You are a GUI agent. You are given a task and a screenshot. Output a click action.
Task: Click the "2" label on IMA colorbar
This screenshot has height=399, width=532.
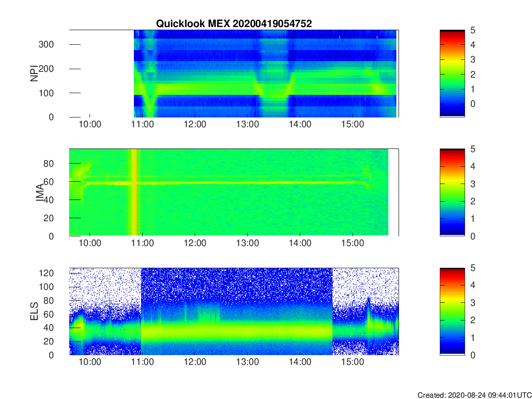(473, 201)
